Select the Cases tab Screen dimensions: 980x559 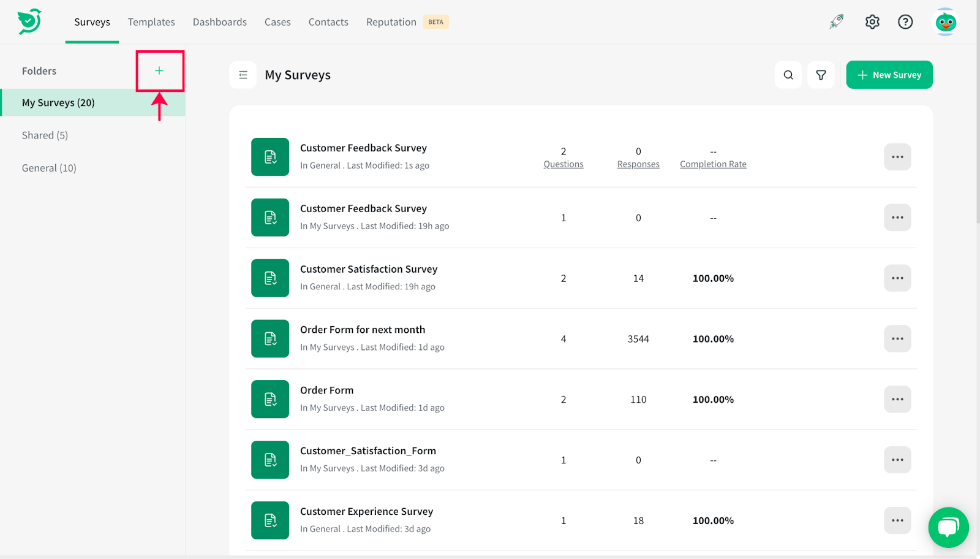pos(277,22)
